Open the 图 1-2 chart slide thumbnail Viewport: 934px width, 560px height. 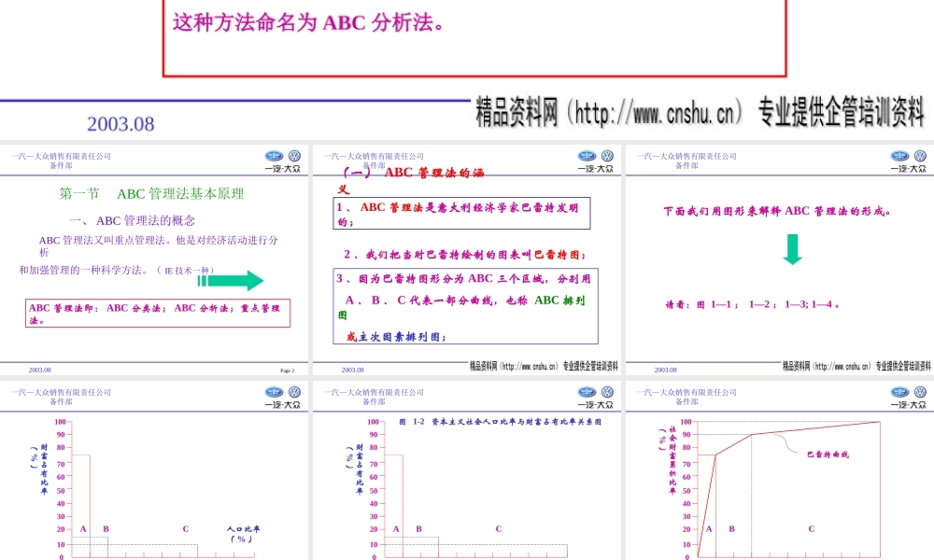point(466,470)
